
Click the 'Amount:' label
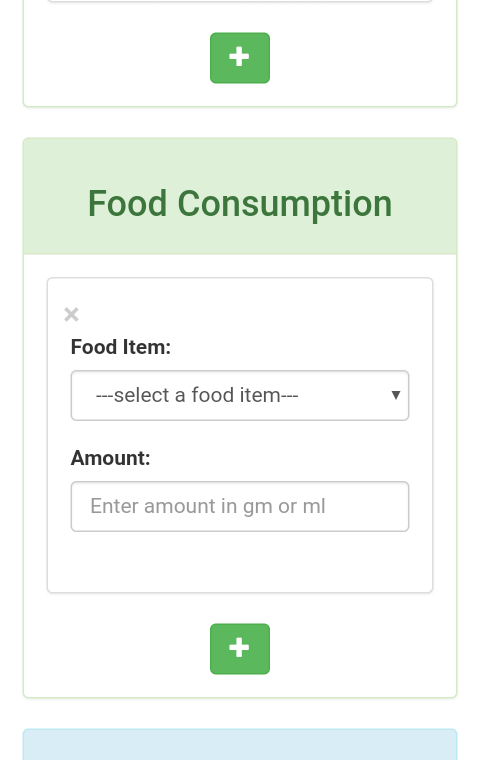pos(111,458)
